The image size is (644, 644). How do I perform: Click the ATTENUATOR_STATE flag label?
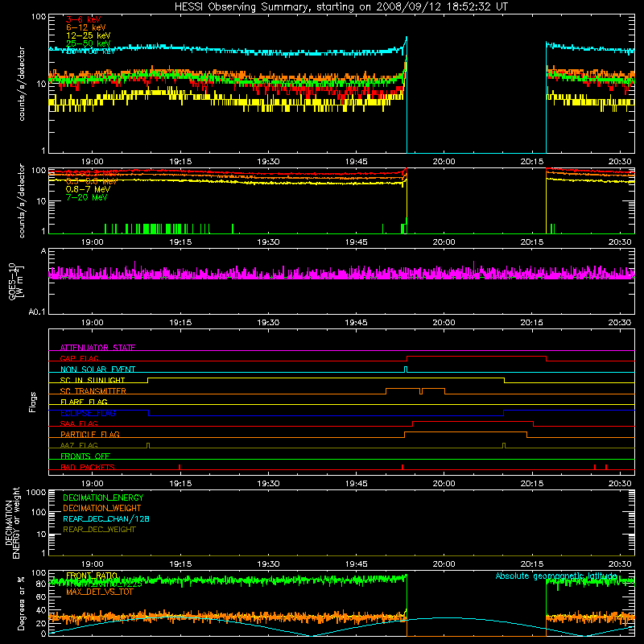click(x=97, y=348)
